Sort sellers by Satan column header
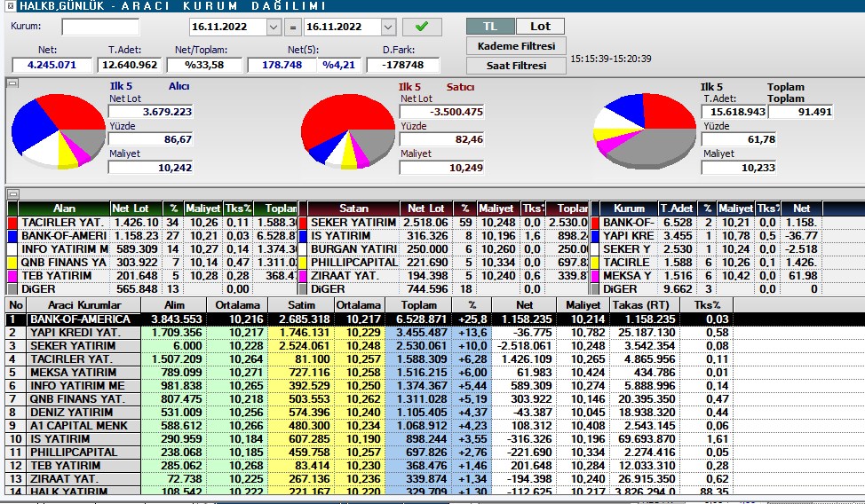The width and height of the screenshot is (865, 504). [x=353, y=209]
